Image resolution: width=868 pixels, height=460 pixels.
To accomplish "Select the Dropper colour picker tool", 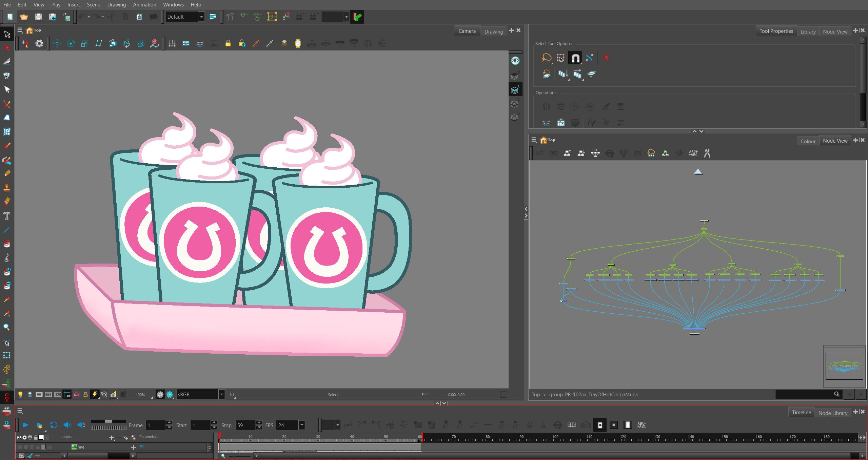I will [7, 299].
